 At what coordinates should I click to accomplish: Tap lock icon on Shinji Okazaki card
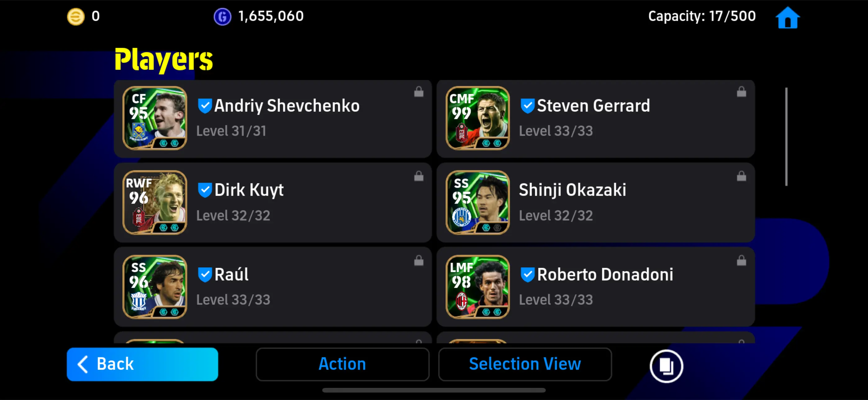pyautogui.click(x=741, y=176)
